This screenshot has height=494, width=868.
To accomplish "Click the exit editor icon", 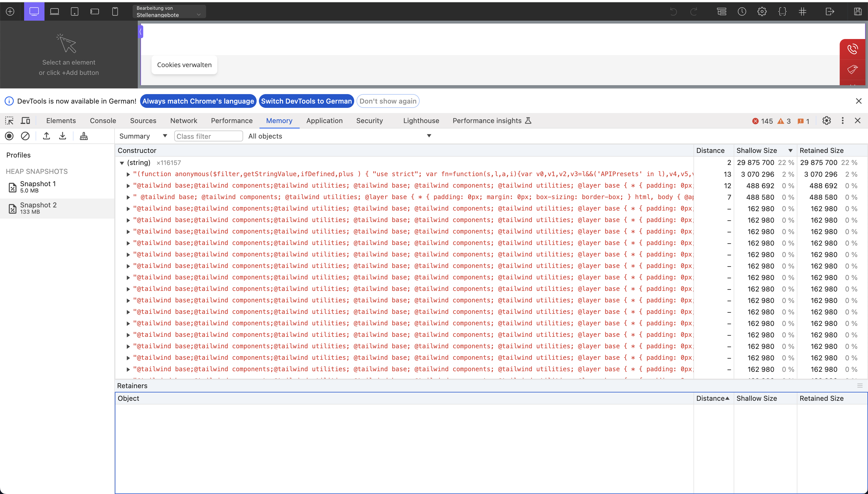I will click(x=830, y=11).
